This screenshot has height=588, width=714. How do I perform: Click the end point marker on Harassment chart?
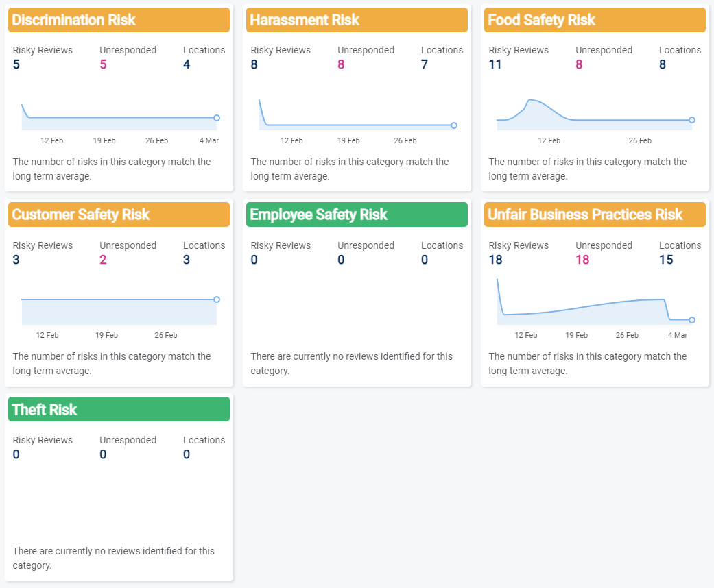[454, 125]
